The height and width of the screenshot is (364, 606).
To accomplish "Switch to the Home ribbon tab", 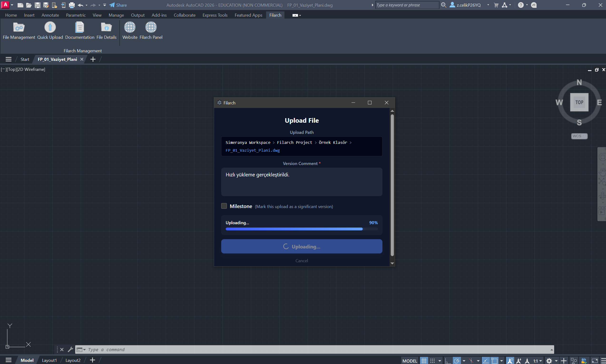I will (x=11, y=15).
